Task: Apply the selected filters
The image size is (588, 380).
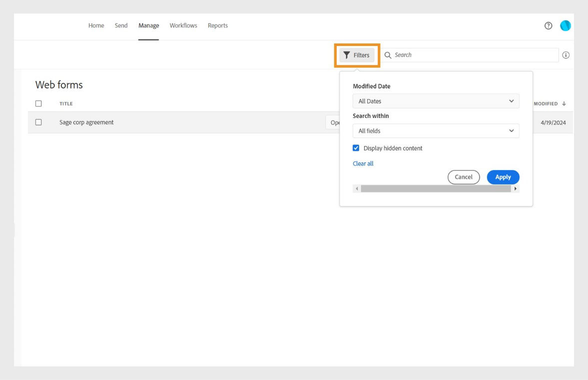Action: [x=503, y=177]
